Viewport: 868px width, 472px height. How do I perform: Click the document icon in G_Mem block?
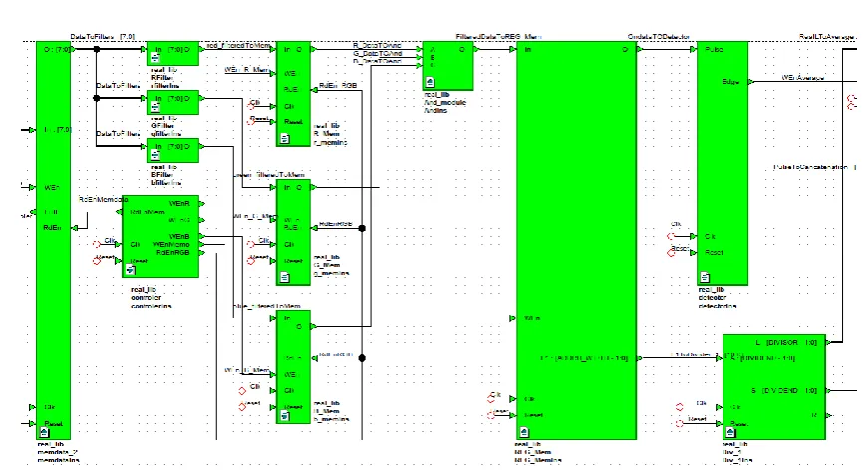pyautogui.click(x=285, y=277)
